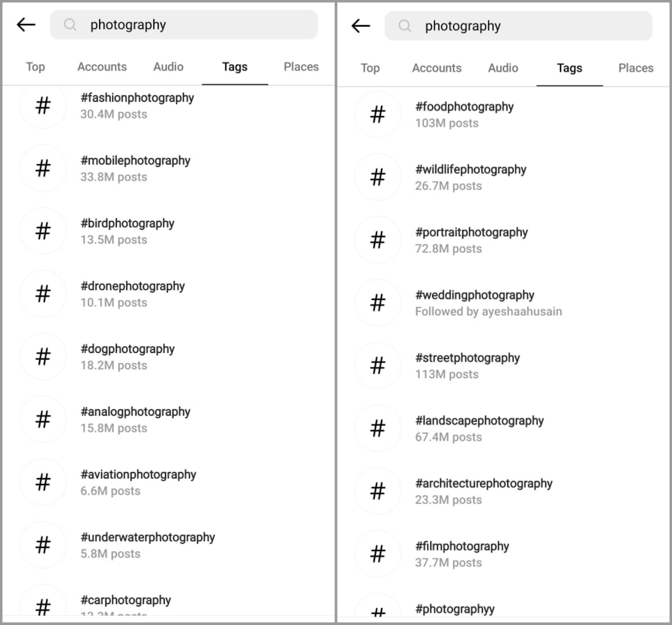Click the search magnifier icon on left

pyautogui.click(x=70, y=25)
